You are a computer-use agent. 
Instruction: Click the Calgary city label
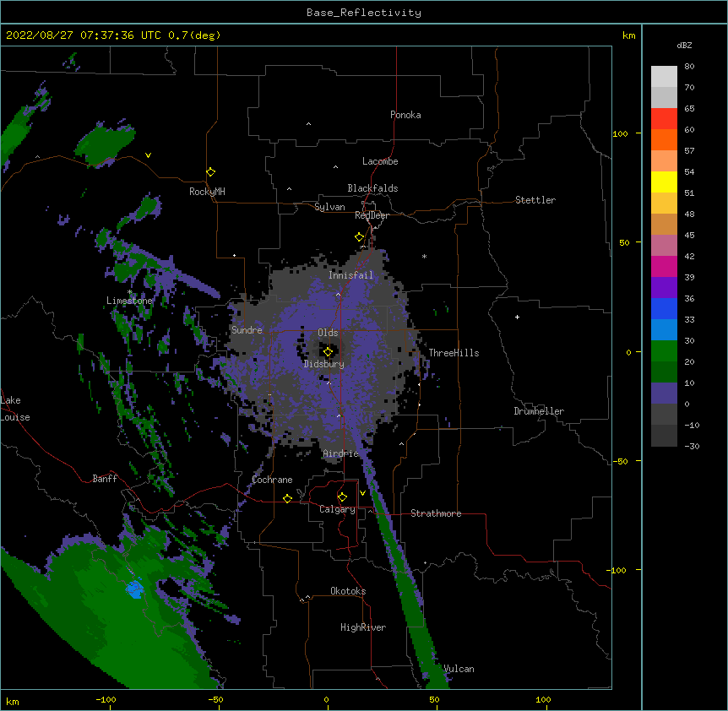tap(337, 509)
